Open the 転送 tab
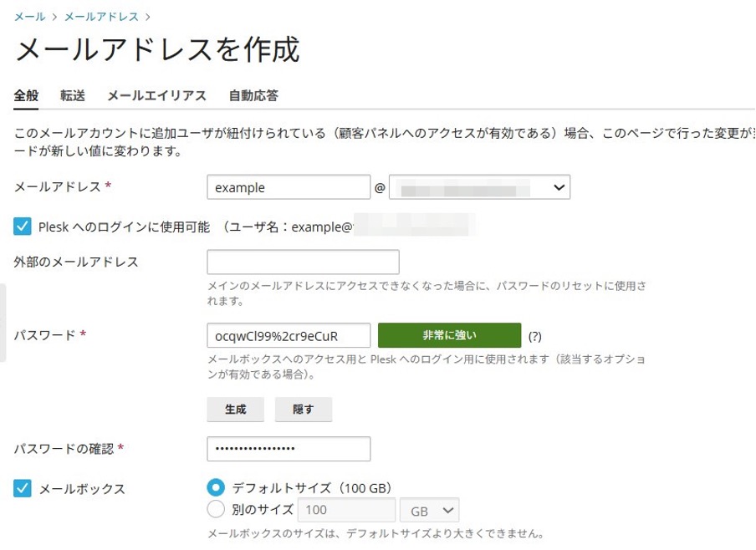This screenshot has height=550, width=756. [x=73, y=95]
